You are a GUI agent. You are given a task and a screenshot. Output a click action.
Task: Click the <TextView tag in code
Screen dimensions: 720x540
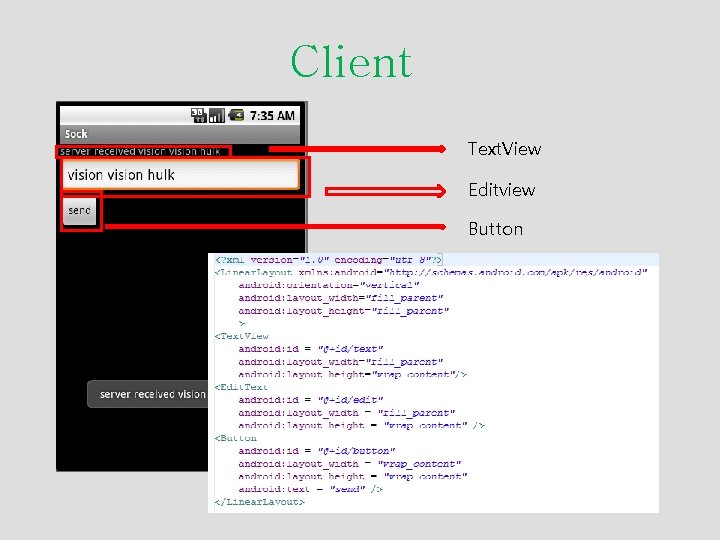tap(242, 336)
